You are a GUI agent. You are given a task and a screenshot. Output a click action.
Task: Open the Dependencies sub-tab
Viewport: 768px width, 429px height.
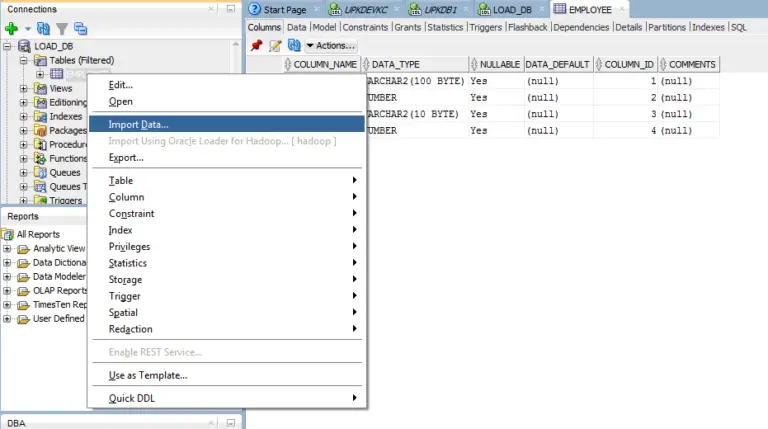click(581, 27)
